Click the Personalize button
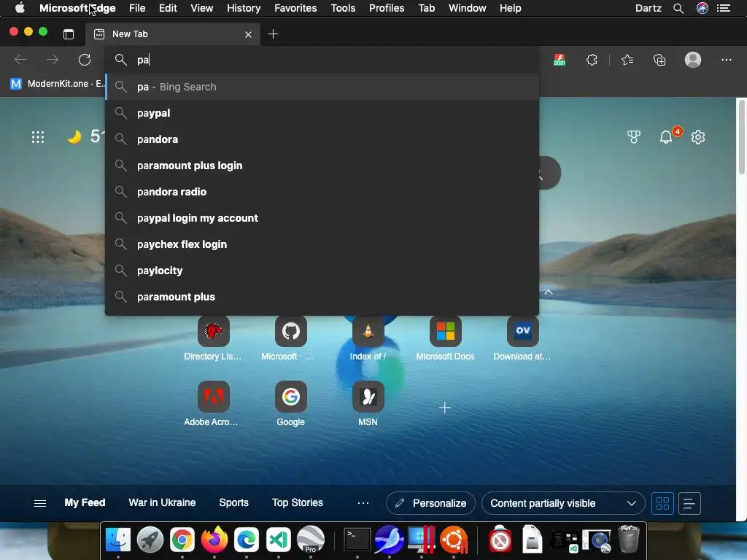Image resolution: width=747 pixels, height=560 pixels. (430, 503)
